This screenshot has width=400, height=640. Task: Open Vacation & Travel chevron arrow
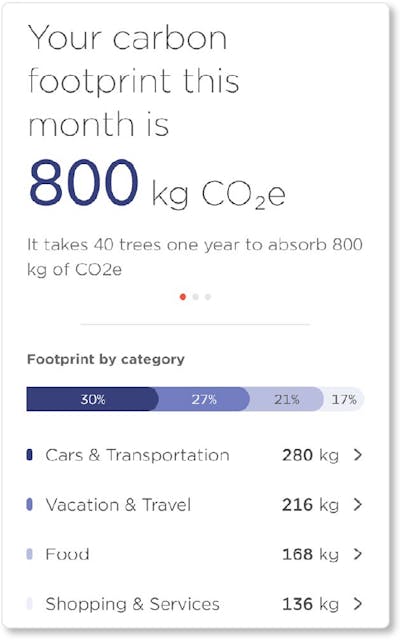pyautogui.click(x=358, y=504)
